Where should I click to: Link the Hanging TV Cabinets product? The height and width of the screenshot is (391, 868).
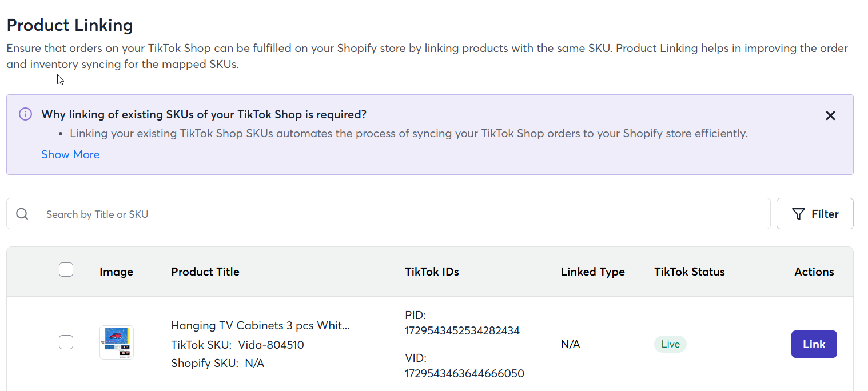click(814, 344)
